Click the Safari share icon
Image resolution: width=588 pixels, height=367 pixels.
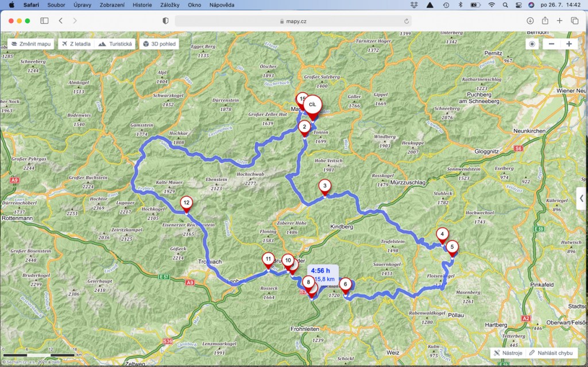pyautogui.click(x=545, y=21)
